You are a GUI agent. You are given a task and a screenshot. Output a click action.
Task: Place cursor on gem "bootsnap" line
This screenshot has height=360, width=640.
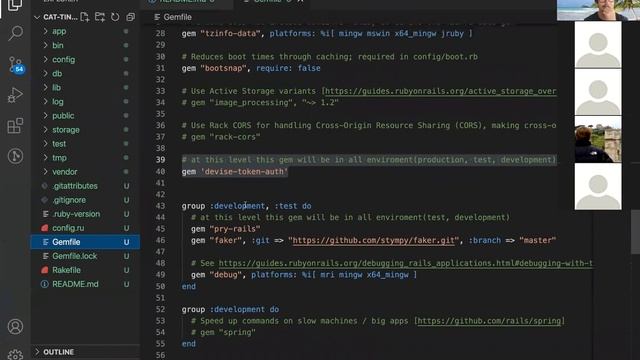[x=251, y=68]
